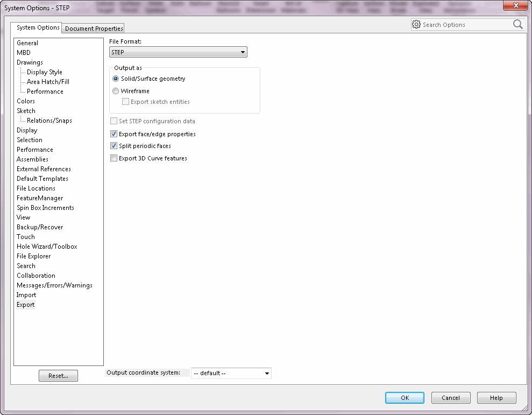Open Collaboration options
Viewport: 532px width, 415px height.
36,276
